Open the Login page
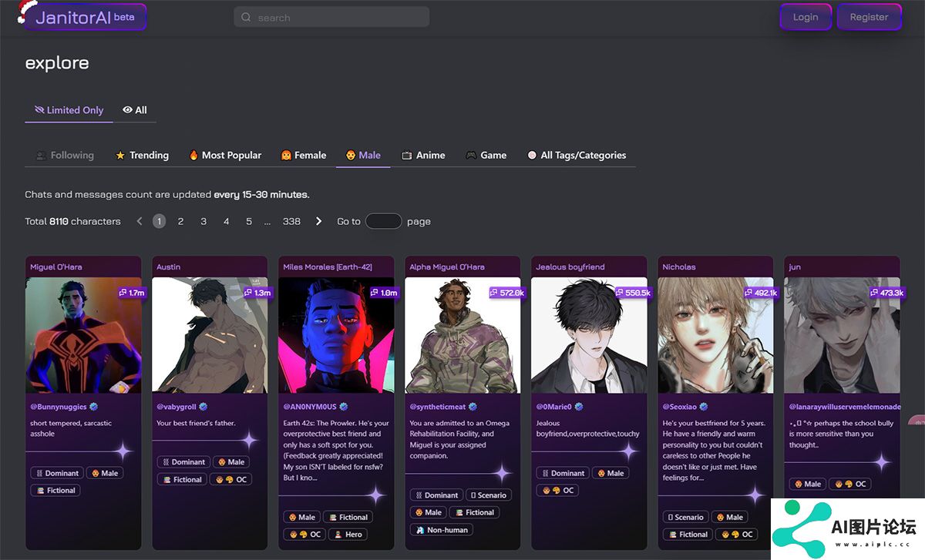 point(806,17)
